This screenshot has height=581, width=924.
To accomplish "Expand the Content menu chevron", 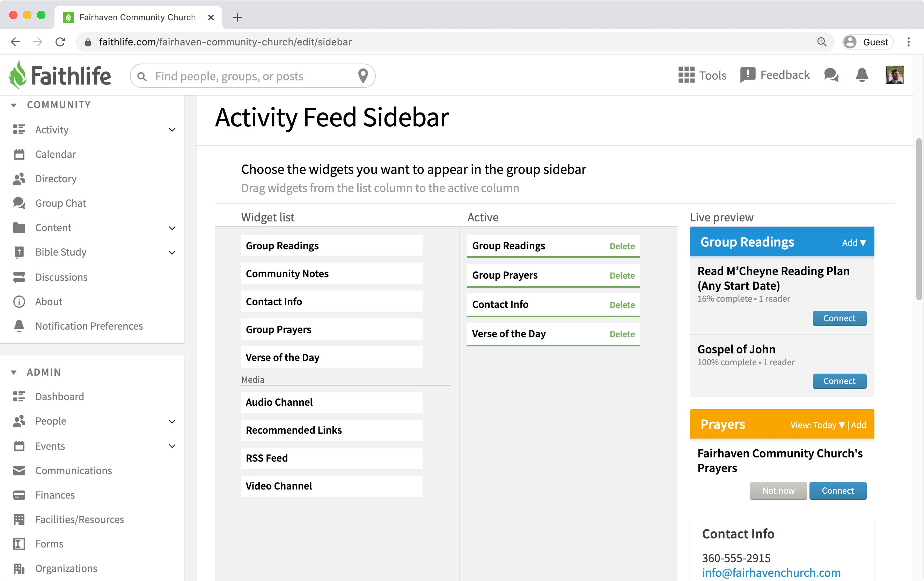I will pos(172,228).
